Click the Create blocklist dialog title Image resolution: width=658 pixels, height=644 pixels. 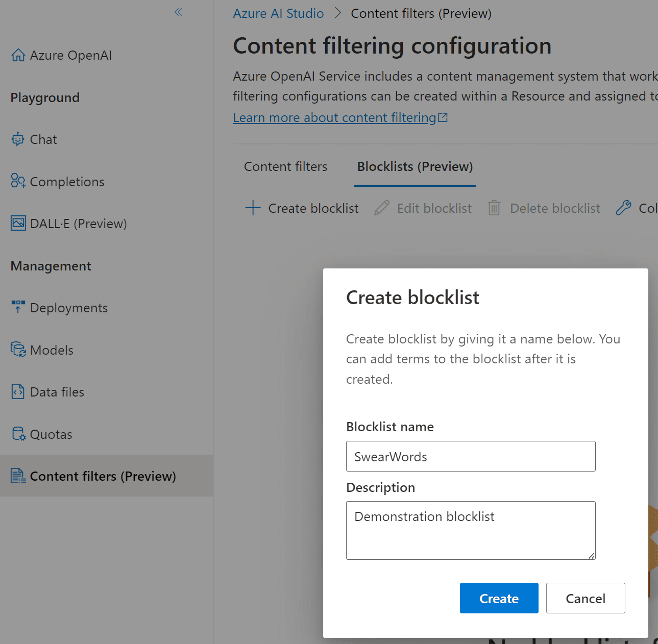click(x=412, y=298)
